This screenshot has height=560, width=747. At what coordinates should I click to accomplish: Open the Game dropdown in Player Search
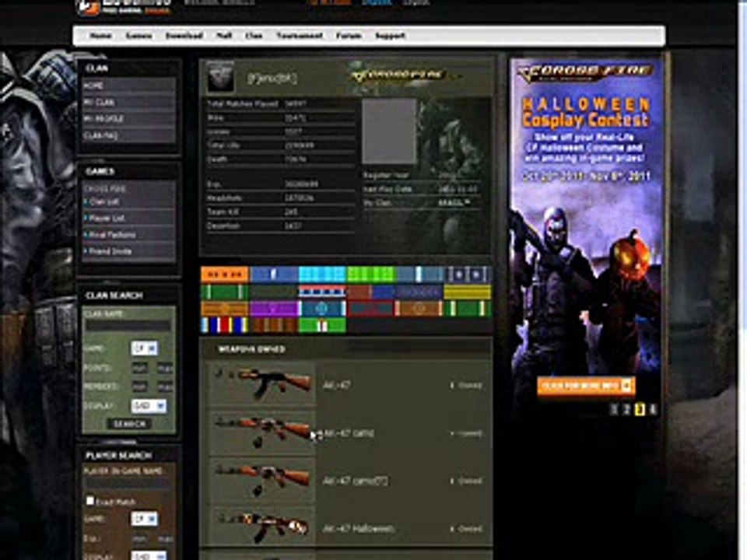click(145, 519)
